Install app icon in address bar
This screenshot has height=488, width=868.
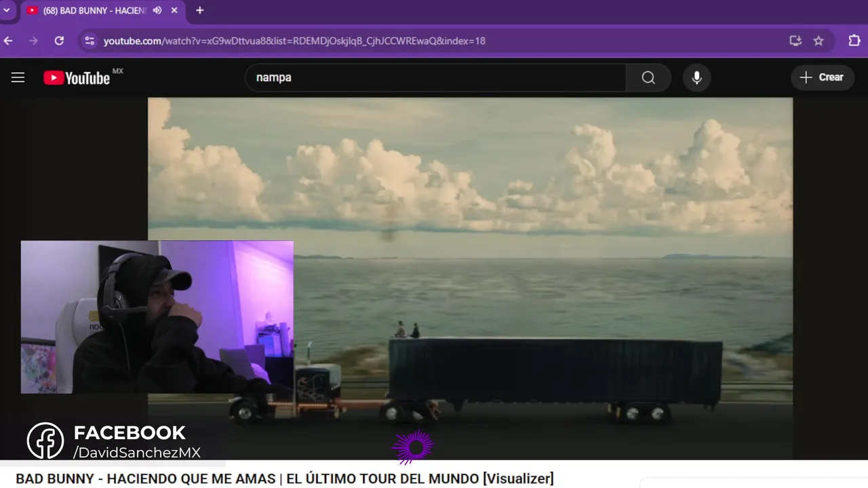pos(795,41)
